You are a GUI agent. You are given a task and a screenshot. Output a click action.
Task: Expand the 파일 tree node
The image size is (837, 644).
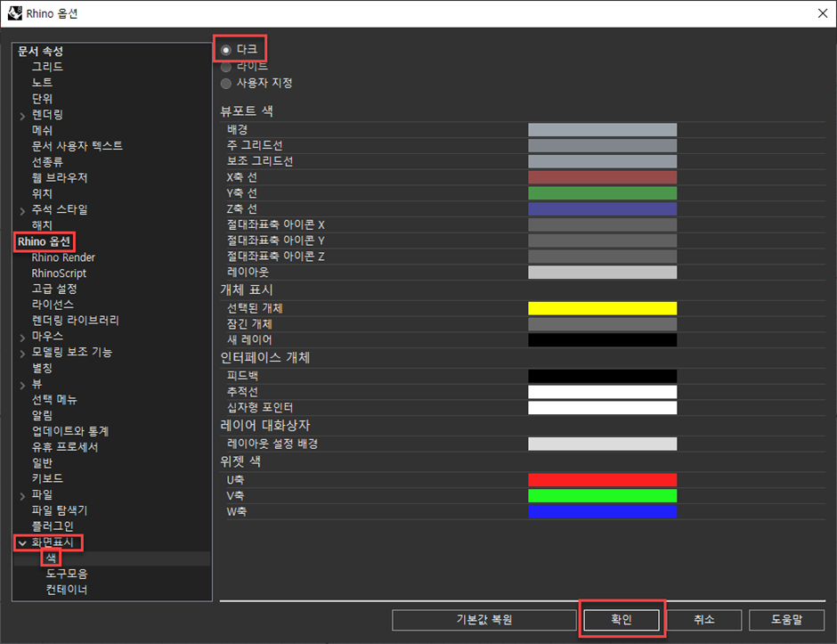coord(22,495)
